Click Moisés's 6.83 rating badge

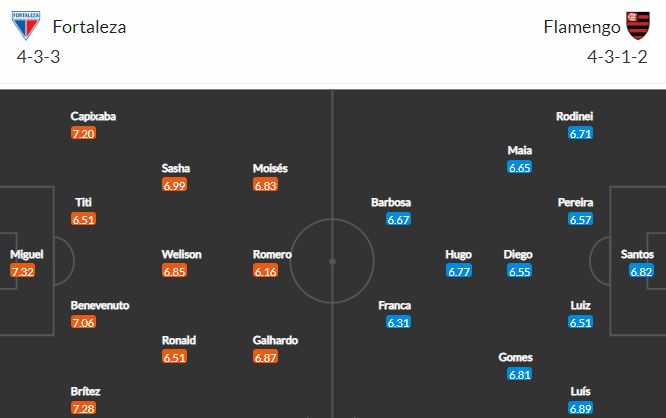(x=265, y=185)
